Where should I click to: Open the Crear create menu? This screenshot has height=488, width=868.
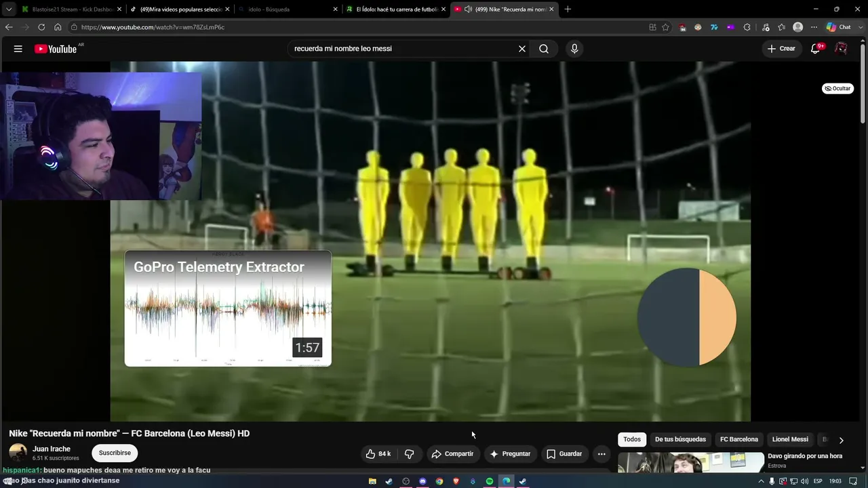click(x=781, y=49)
